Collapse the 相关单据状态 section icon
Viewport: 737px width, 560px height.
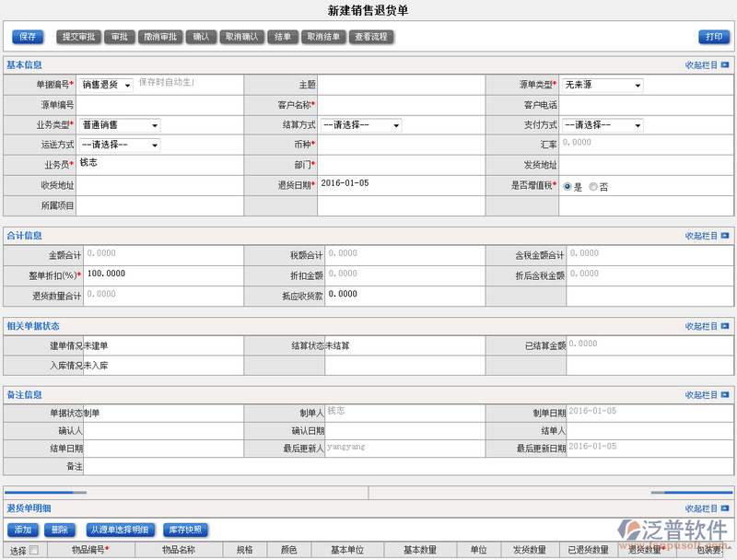coord(725,326)
